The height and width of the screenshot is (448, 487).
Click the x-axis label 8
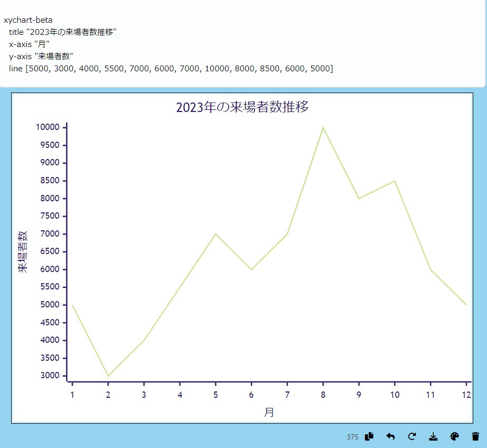pyautogui.click(x=323, y=395)
